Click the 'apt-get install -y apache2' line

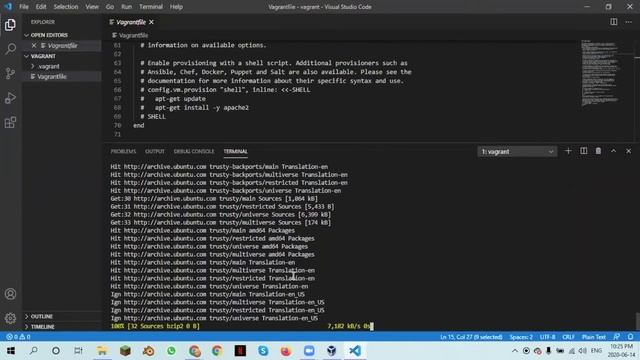[x=202, y=108]
